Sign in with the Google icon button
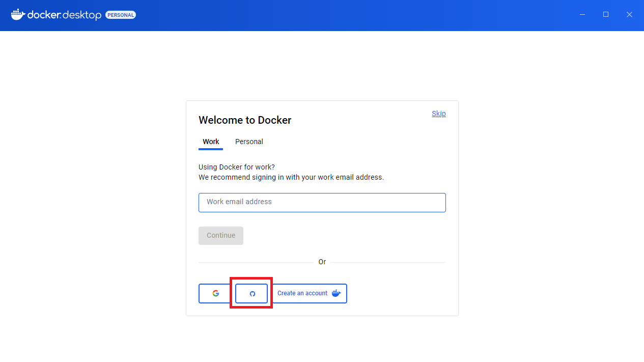 coord(215,293)
